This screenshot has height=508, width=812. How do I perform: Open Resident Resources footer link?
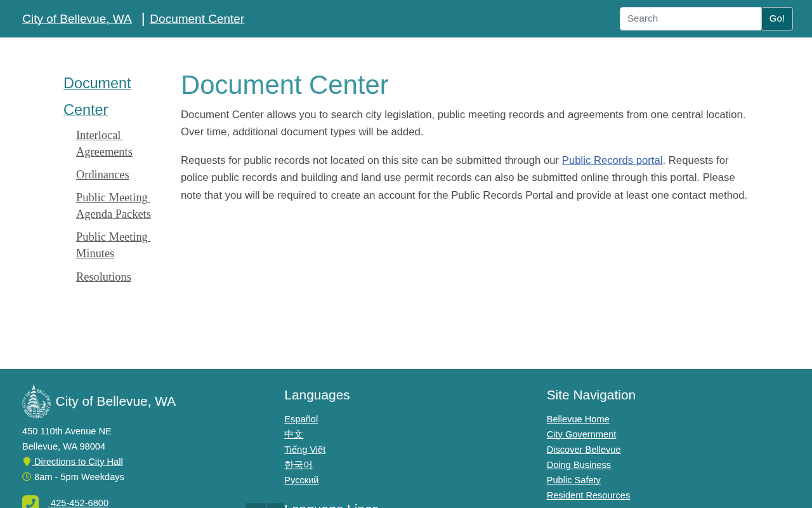(x=589, y=495)
